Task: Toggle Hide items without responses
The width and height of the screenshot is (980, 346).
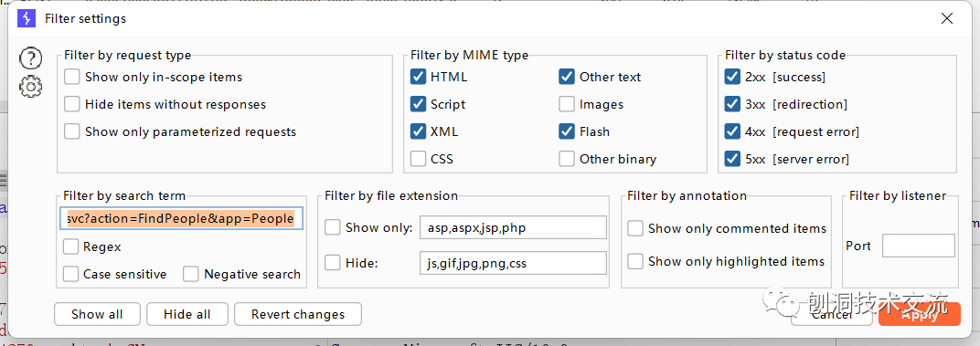Action: 72,104
